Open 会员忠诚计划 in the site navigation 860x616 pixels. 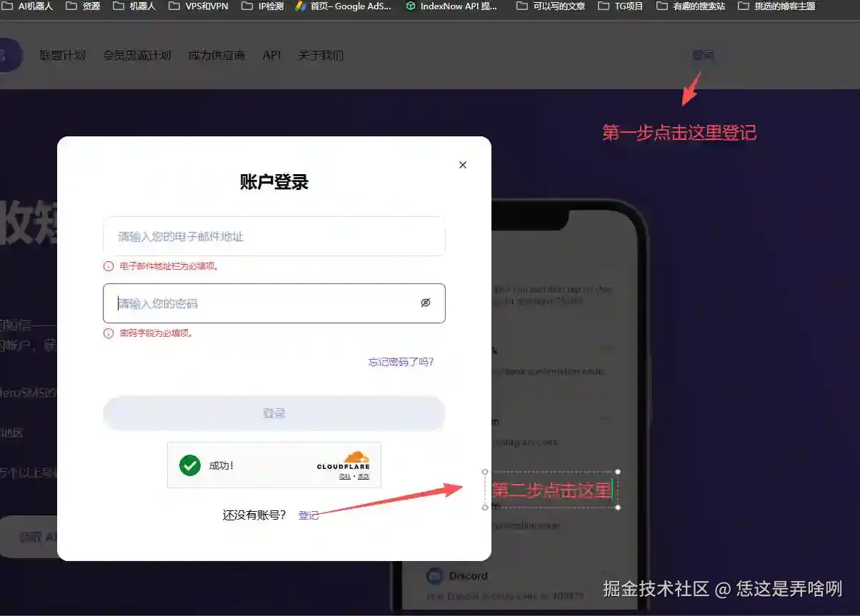tap(137, 55)
